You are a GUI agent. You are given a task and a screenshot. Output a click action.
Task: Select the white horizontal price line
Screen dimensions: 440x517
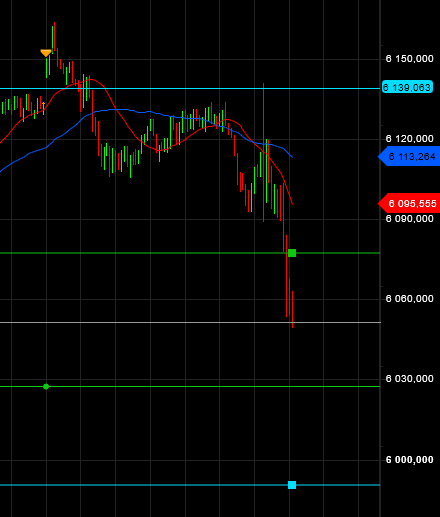tap(190, 322)
